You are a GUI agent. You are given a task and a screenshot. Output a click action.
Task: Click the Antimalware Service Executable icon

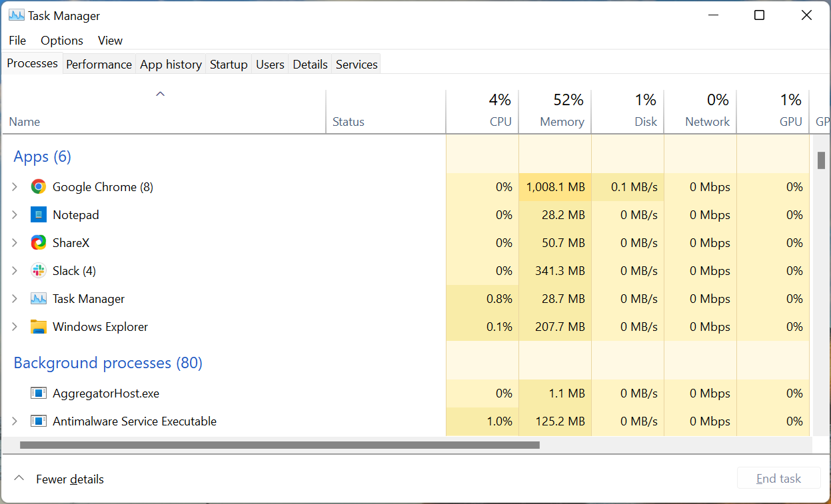[38, 421]
